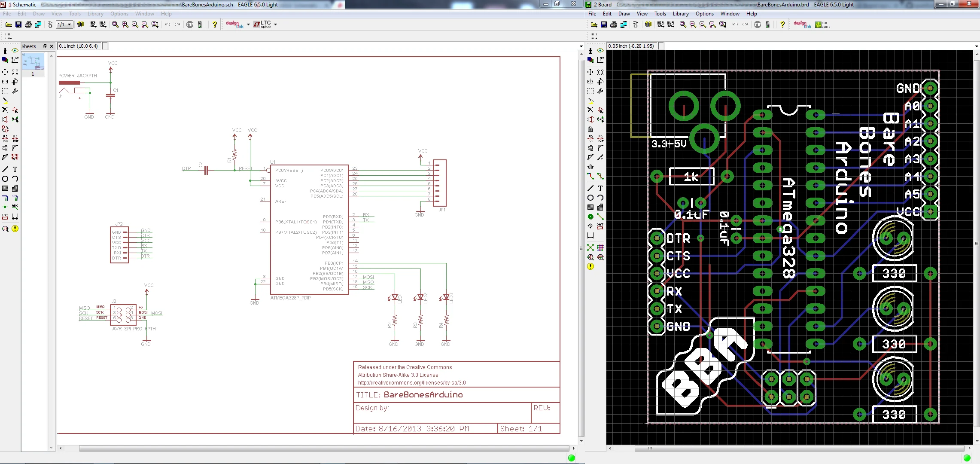
Task: Run ERC with the yellow exclamation icon
Action: (x=15, y=229)
